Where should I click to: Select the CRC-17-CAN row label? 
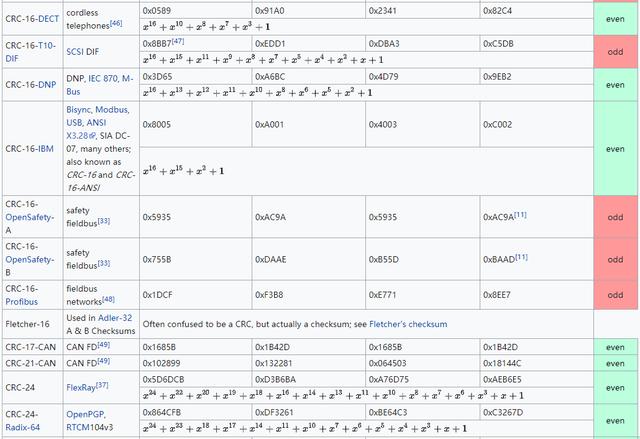31,347
